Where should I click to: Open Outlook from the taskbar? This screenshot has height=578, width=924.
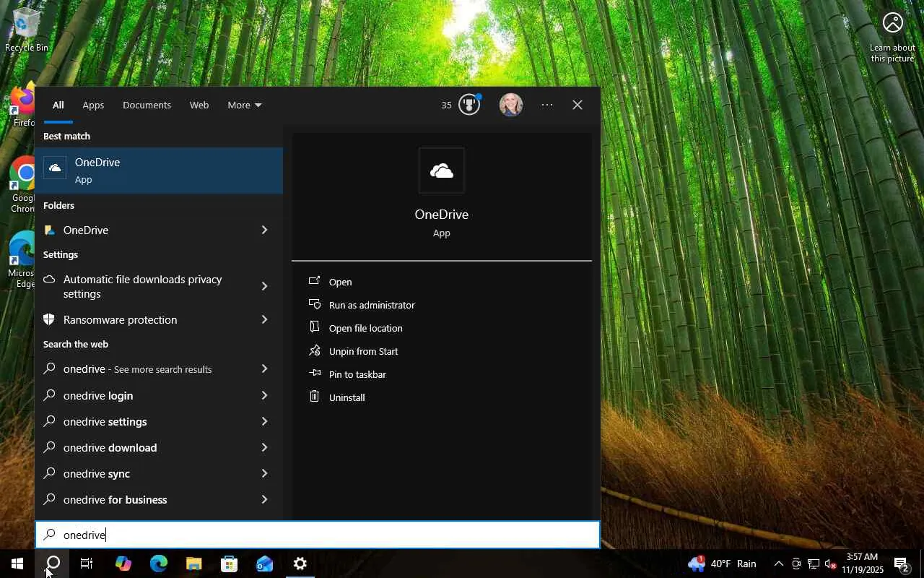264,564
